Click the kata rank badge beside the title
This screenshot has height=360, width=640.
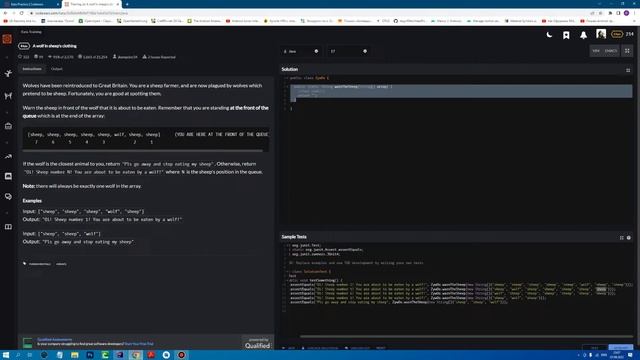coord(24,46)
